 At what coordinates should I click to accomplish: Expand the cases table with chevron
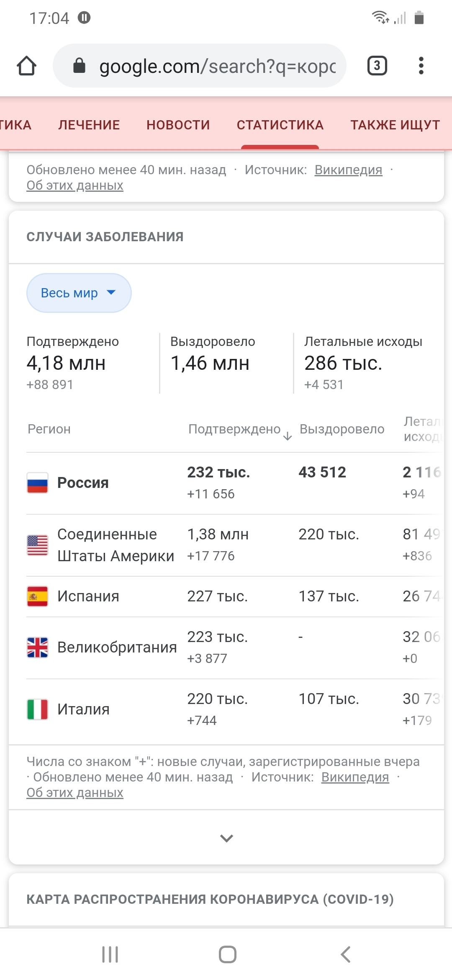(x=226, y=838)
